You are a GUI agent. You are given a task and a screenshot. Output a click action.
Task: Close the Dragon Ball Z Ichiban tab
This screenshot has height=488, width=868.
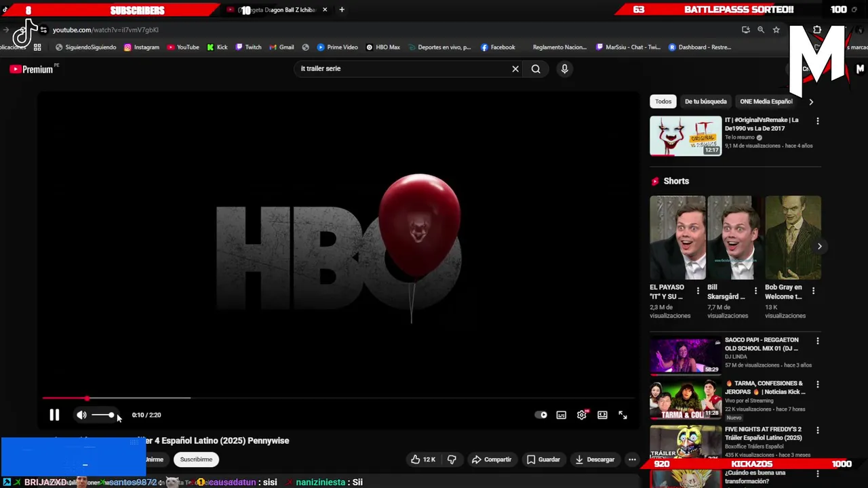[x=325, y=9]
